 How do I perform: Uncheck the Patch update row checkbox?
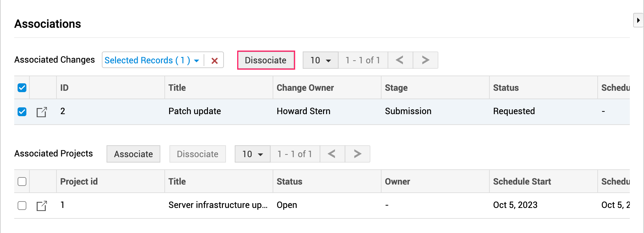click(22, 111)
